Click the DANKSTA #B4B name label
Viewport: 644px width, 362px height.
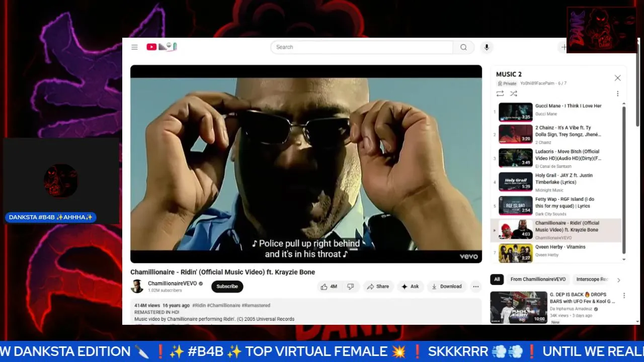click(51, 217)
